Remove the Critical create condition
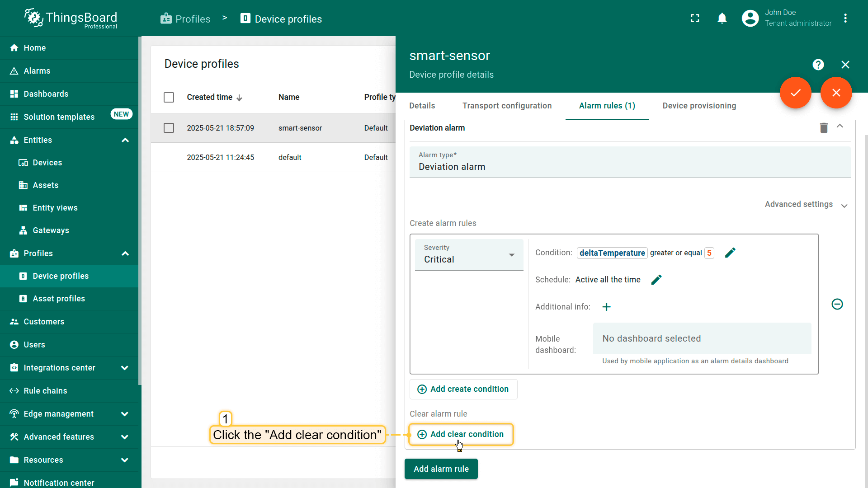Image resolution: width=868 pixels, height=488 pixels. [837, 304]
